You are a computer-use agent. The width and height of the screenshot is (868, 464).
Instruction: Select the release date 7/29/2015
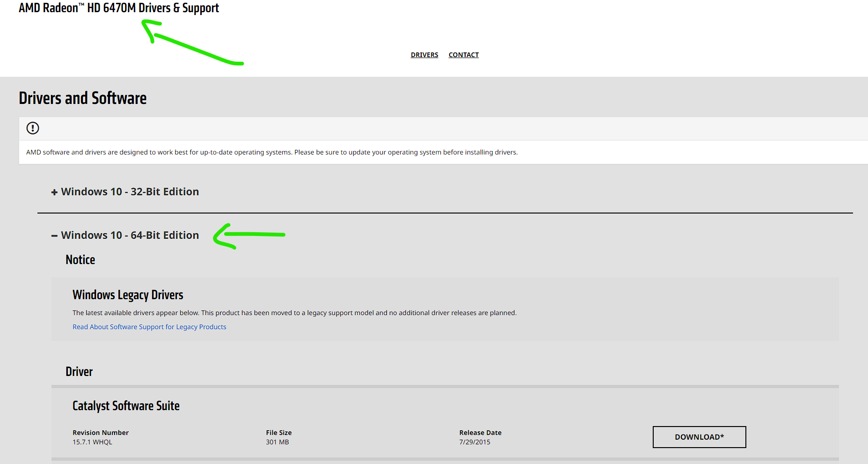coord(474,442)
